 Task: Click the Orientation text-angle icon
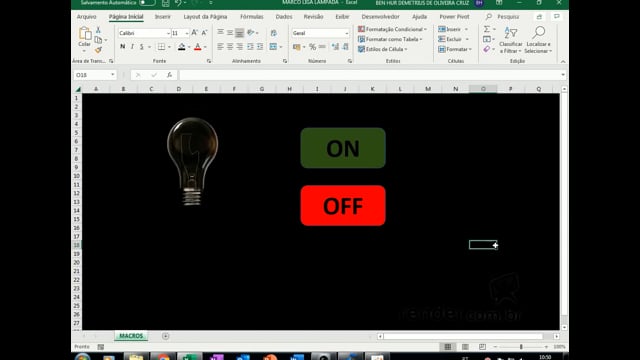tap(251, 33)
